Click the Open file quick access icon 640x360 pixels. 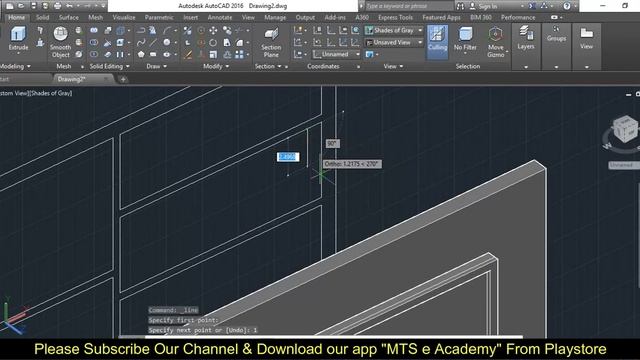tap(21, 6)
